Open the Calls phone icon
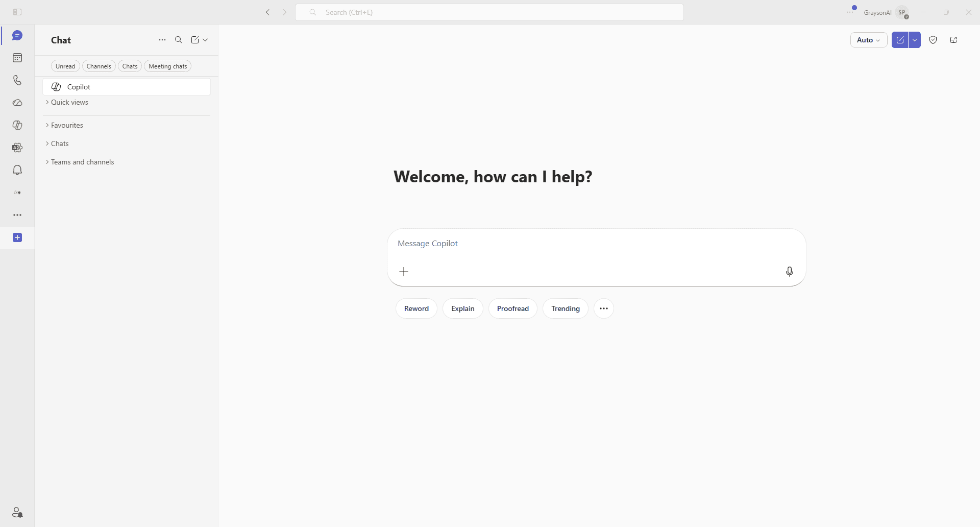Image resolution: width=980 pixels, height=527 pixels. point(17,81)
